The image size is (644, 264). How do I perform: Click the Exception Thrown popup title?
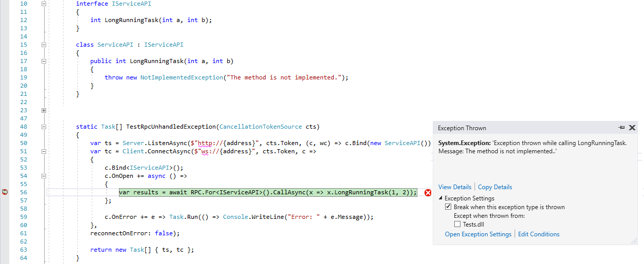click(462, 128)
